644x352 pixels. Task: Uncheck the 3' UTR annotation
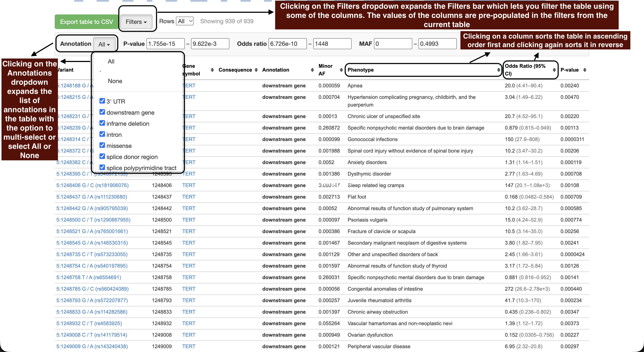point(102,101)
